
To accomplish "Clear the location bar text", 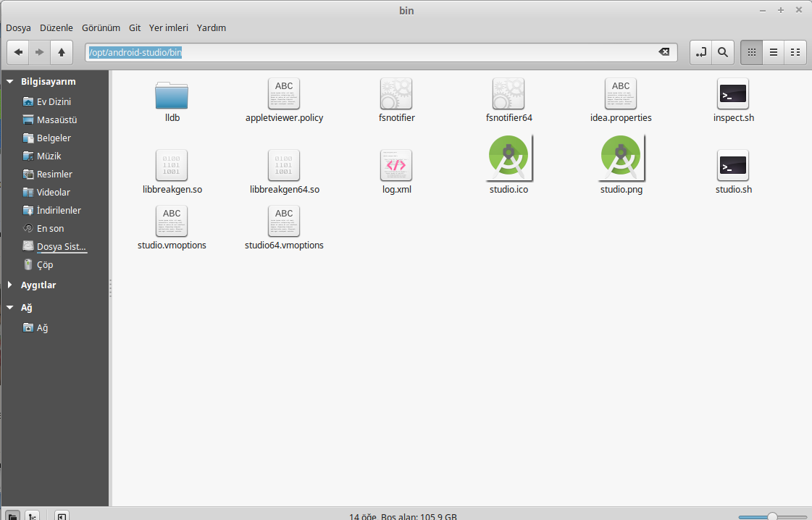I will [664, 52].
